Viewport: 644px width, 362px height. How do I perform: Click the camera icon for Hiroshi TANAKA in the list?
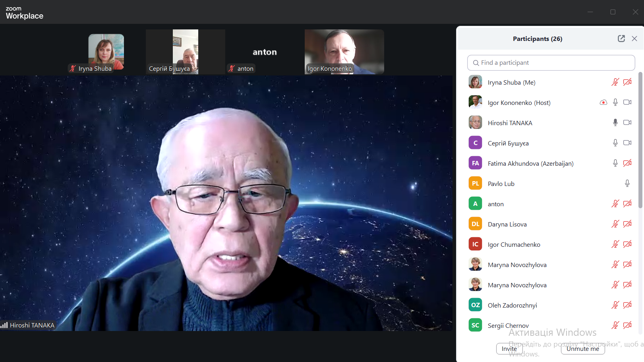click(x=627, y=122)
